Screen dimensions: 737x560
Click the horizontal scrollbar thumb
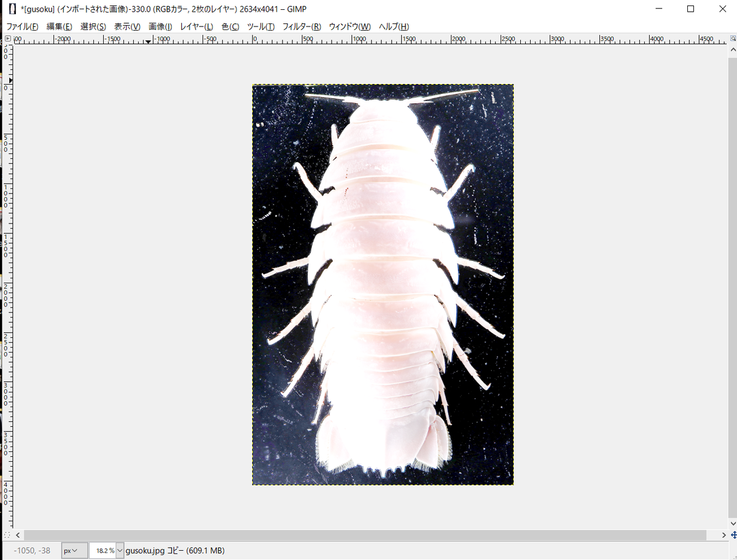point(365,535)
